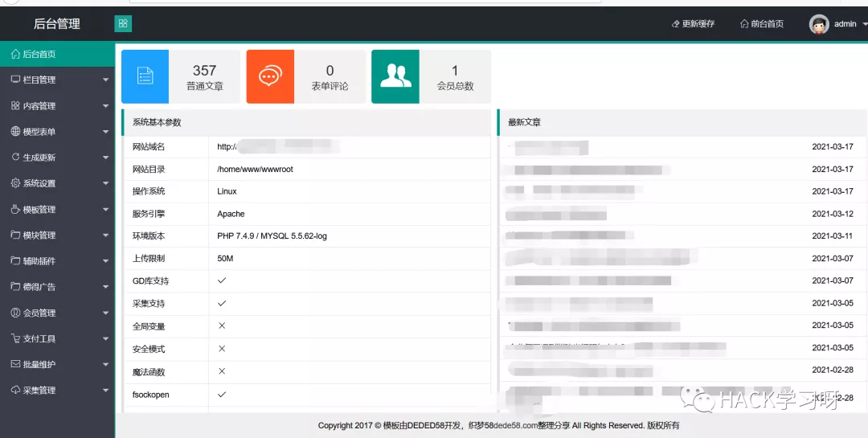Click the cart icon beside 支付工具
Screen dimensions: 868x438
15,338
